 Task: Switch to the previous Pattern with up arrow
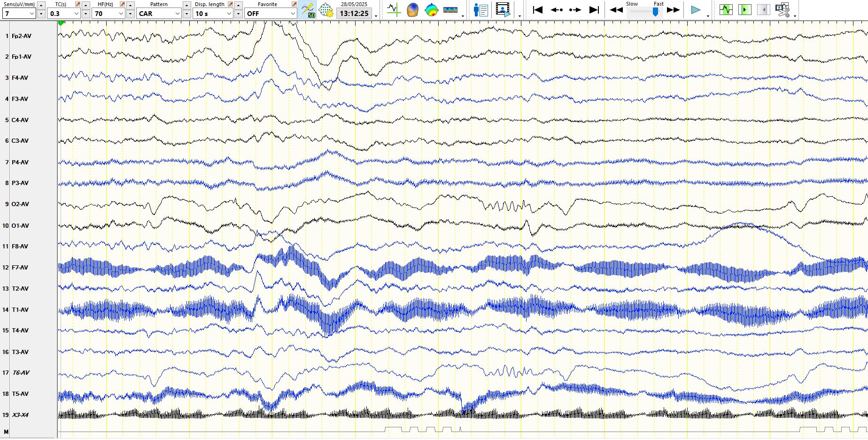click(x=187, y=5)
